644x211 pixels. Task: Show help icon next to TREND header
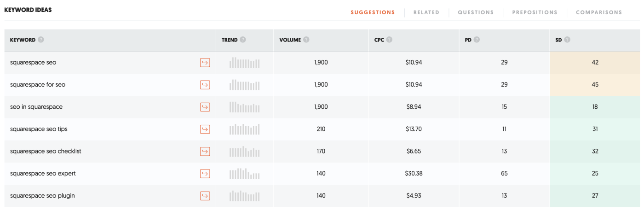click(x=243, y=40)
